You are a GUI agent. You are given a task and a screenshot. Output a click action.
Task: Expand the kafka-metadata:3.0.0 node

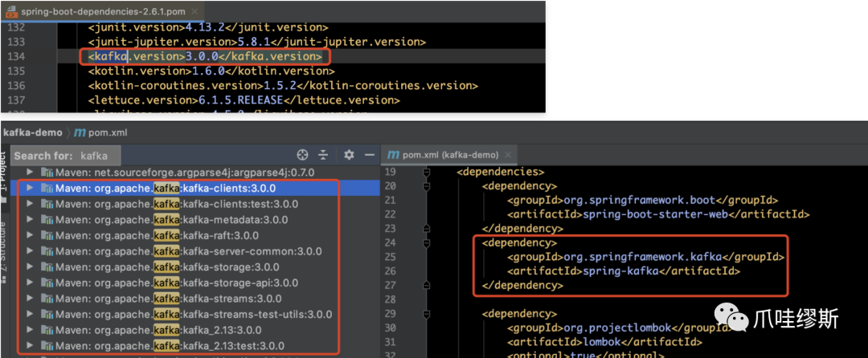(30, 219)
